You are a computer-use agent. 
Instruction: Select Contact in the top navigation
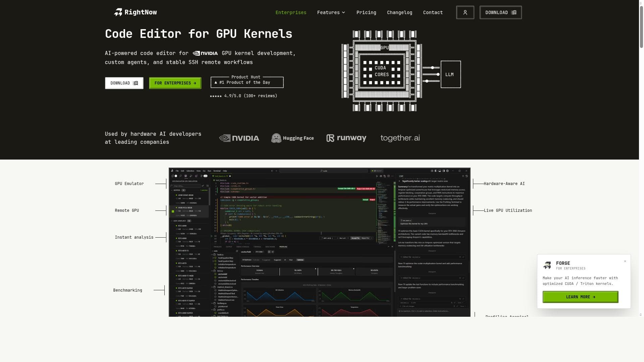pos(433,12)
